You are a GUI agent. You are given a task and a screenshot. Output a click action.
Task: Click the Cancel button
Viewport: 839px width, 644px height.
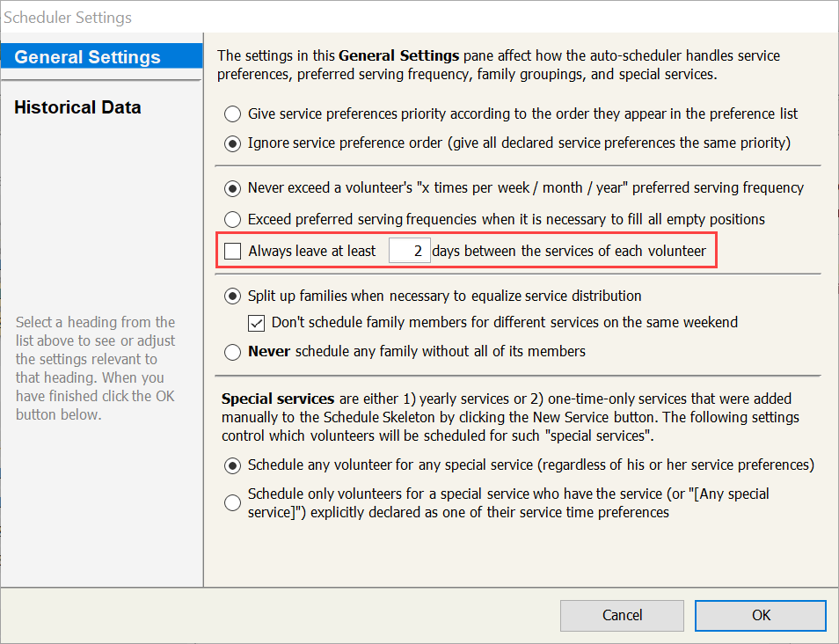pyautogui.click(x=622, y=615)
